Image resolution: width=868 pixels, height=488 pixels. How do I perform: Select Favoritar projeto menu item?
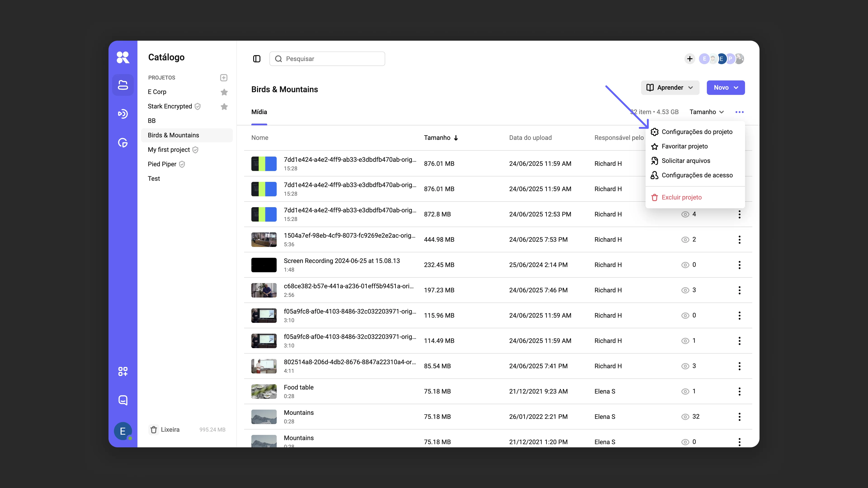[695, 146]
